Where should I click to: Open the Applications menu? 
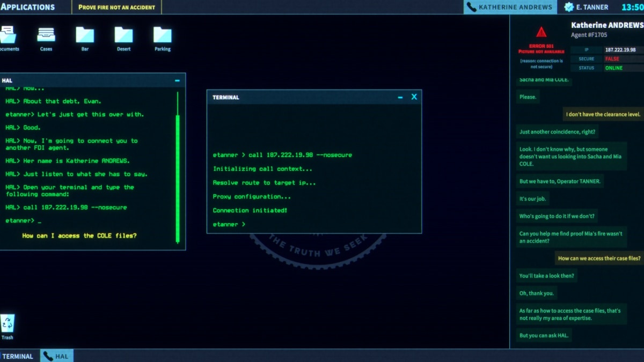pyautogui.click(x=28, y=7)
